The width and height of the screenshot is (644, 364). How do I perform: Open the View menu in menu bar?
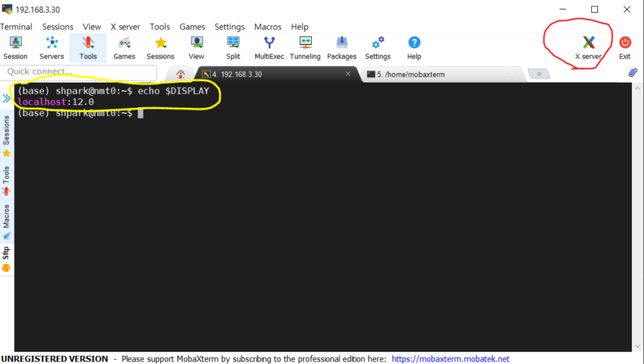coord(92,26)
